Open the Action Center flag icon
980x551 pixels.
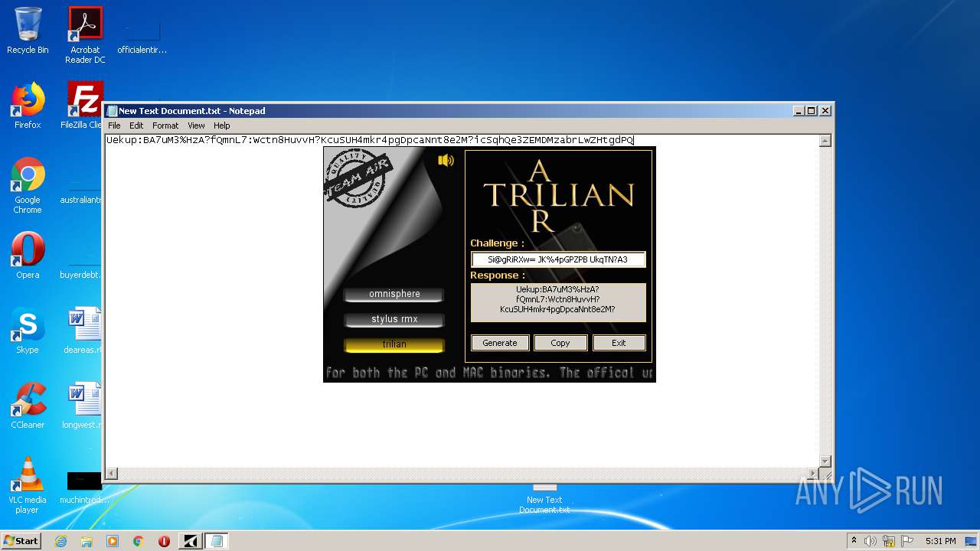pos(906,541)
